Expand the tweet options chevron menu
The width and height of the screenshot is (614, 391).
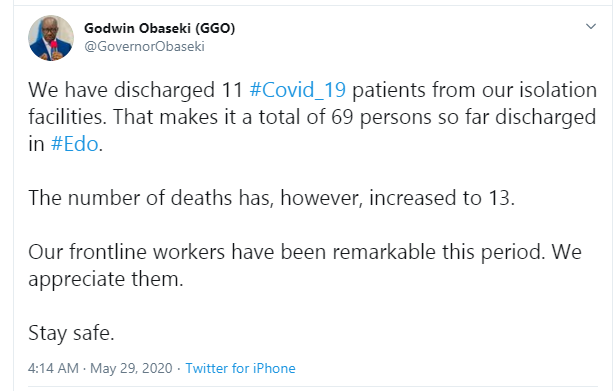tap(591, 27)
